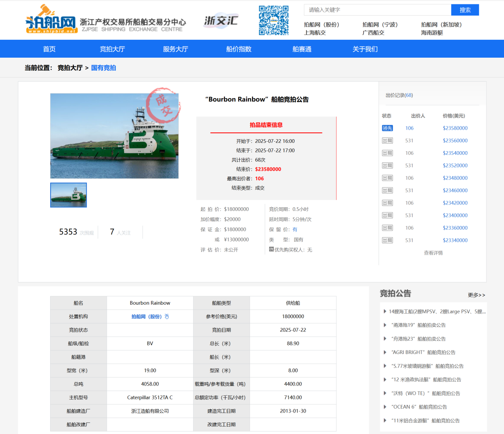
Task: Open 拍船网（股份）header link
Action: pos(322,25)
